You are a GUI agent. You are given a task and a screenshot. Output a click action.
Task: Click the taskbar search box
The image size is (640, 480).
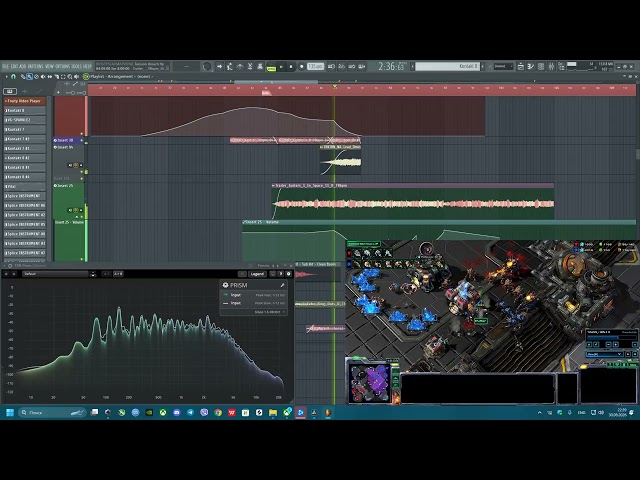pyautogui.click(x=52, y=412)
